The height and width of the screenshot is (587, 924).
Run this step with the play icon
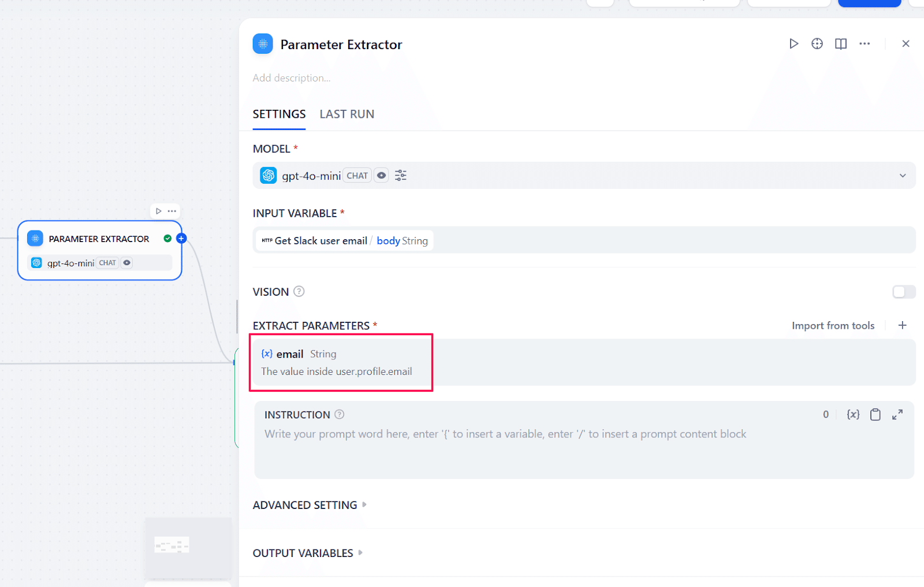pos(793,44)
